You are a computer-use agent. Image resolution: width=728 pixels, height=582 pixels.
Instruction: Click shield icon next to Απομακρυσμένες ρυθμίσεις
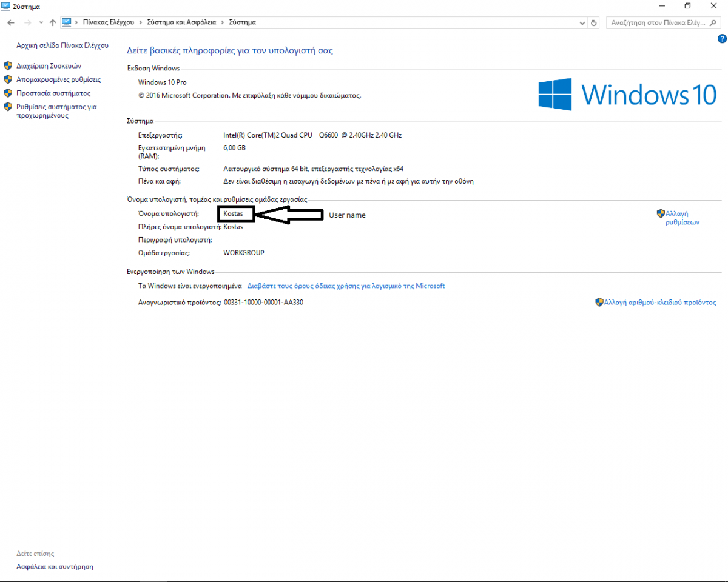pos(8,79)
